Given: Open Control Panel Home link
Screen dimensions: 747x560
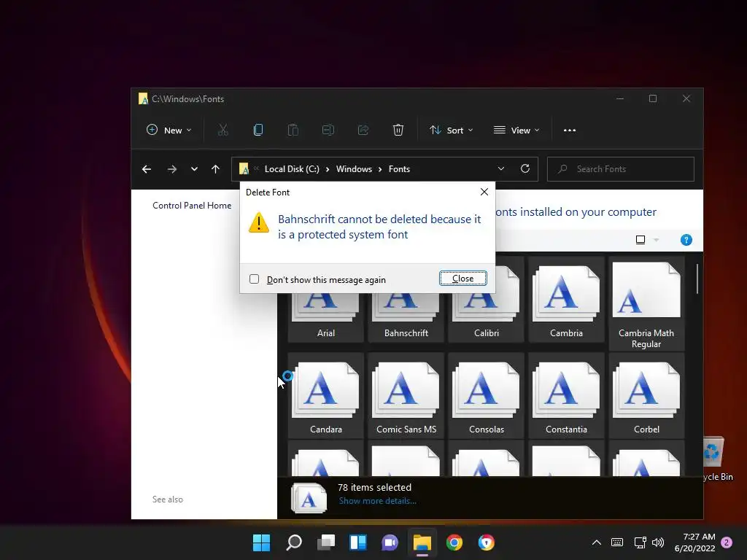Looking at the screenshot, I should [x=192, y=205].
